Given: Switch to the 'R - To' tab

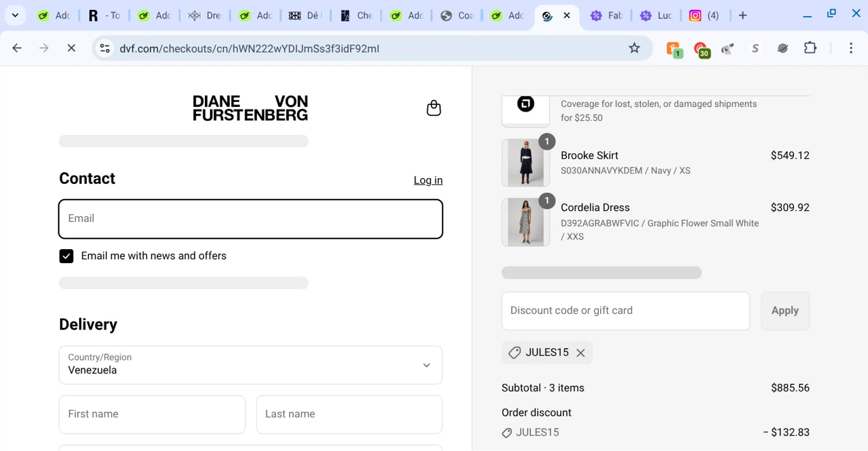Looking at the screenshot, I should [104, 16].
